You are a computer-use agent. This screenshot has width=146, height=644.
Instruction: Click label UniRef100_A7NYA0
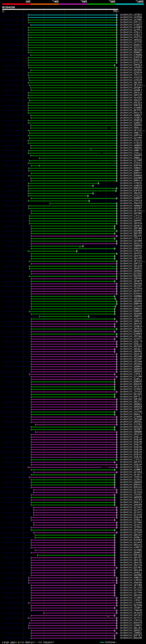pos(131,580)
